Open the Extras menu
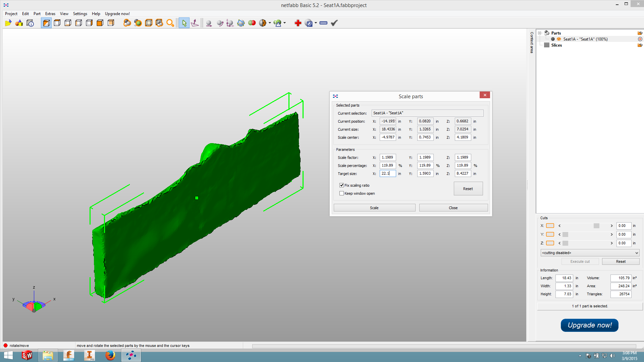This screenshot has height=362, width=644. [50, 14]
